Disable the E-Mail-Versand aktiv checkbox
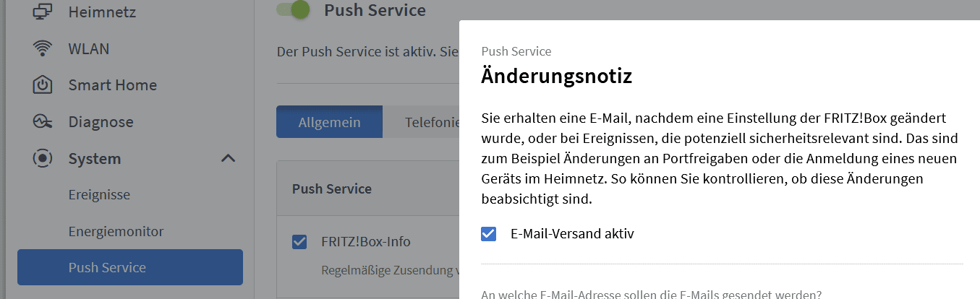The image size is (980, 299). tap(489, 234)
